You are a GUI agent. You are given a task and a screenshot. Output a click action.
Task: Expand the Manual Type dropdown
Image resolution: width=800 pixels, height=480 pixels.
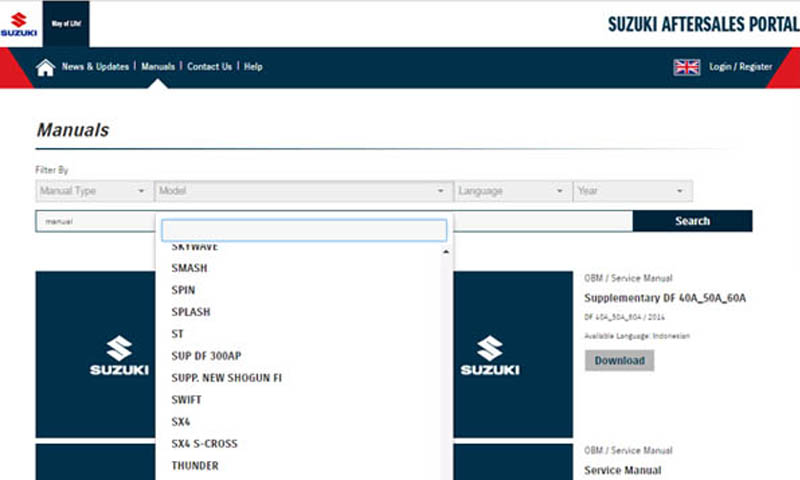point(94,191)
